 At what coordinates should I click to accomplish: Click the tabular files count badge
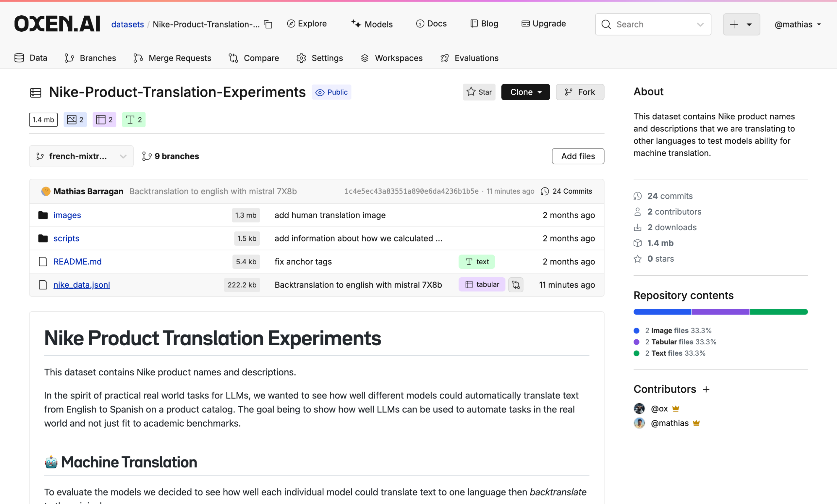click(x=104, y=120)
